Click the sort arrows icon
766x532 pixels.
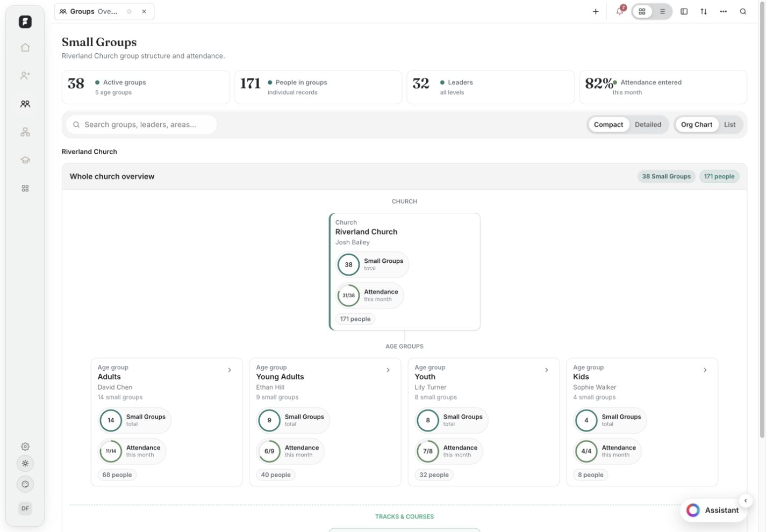(704, 11)
